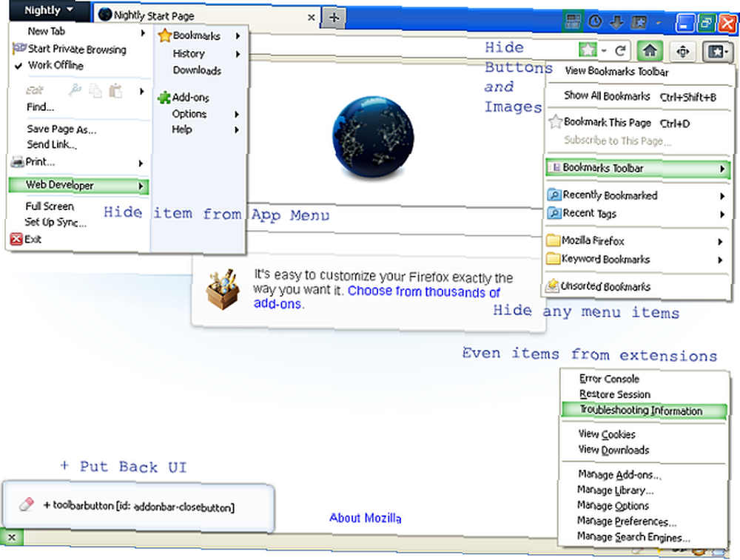Go to the Home page button

pos(650,50)
